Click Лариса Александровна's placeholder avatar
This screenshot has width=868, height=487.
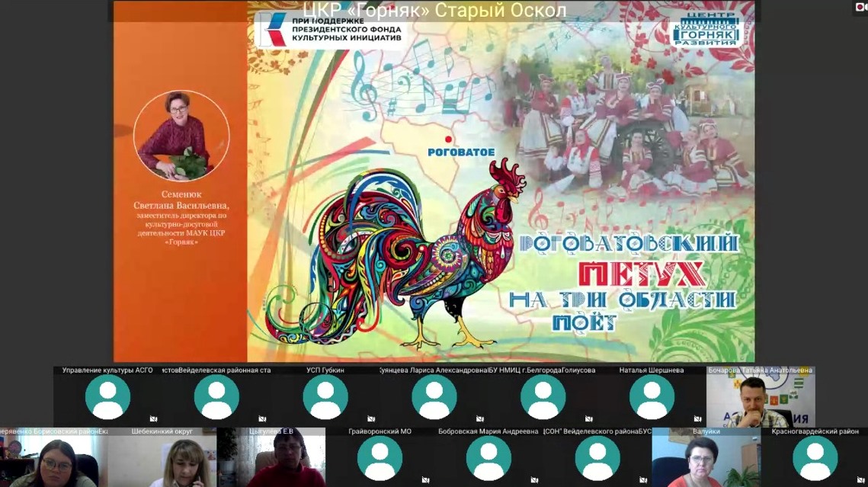[x=434, y=397]
